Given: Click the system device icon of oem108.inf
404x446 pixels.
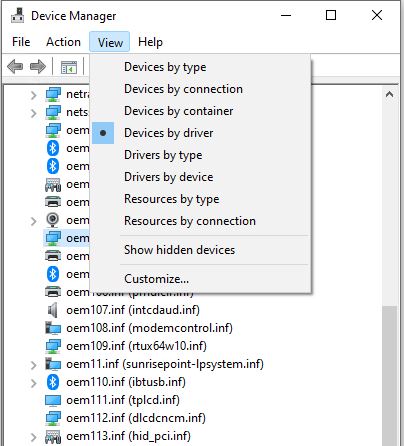Looking at the screenshot, I should click(x=53, y=328).
